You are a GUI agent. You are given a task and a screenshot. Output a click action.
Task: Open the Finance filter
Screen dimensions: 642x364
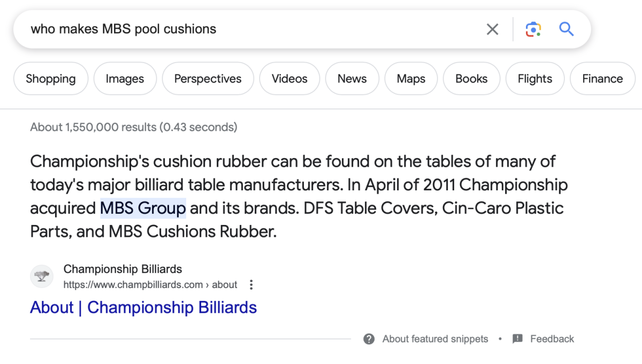[x=602, y=79]
